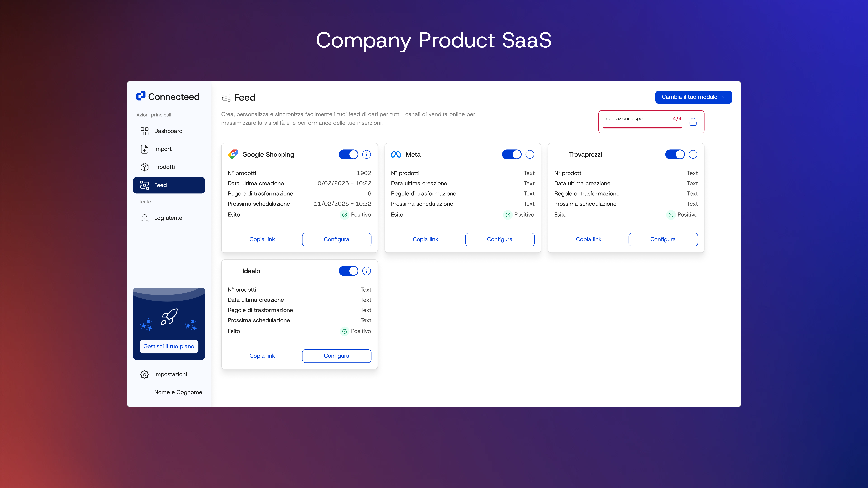
Task: Configure the Google Shopping feed
Action: click(337, 239)
